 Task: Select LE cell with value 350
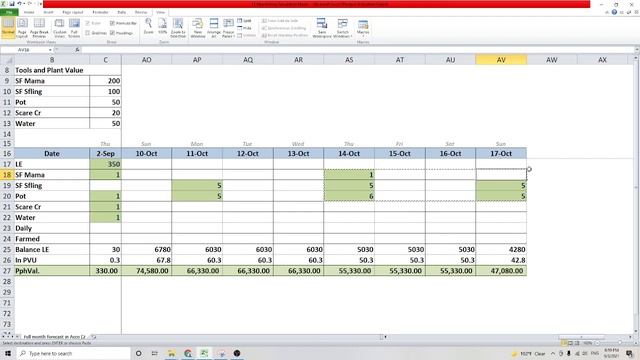pos(105,164)
